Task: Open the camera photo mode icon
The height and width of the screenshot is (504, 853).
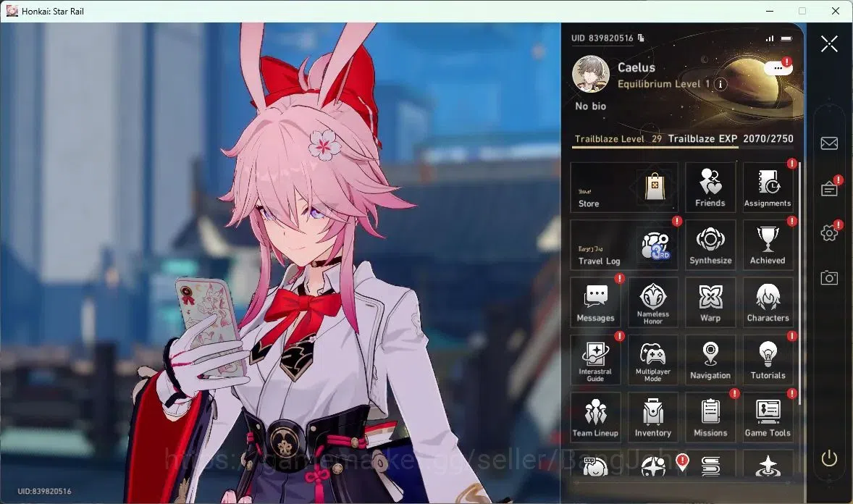Action: [829, 277]
